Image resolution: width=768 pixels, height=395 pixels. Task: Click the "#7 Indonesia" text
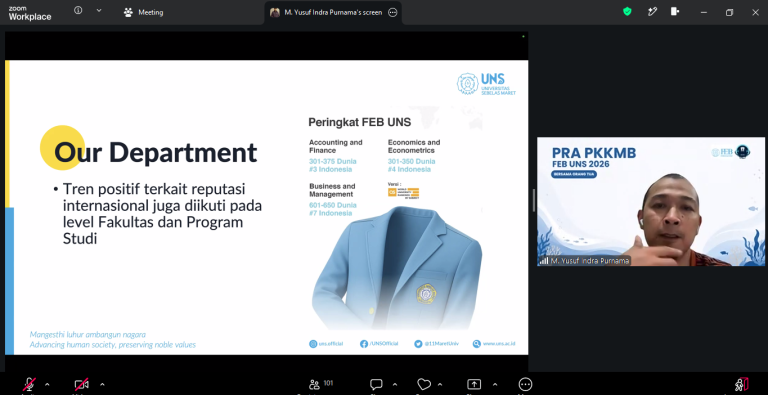[x=330, y=213]
